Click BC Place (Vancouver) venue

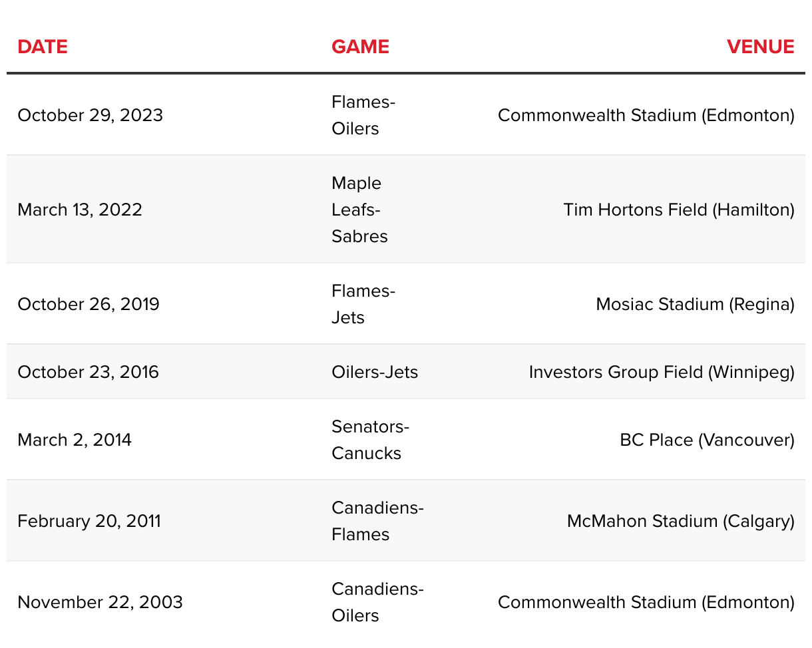pyautogui.click(x=707, y=440)
